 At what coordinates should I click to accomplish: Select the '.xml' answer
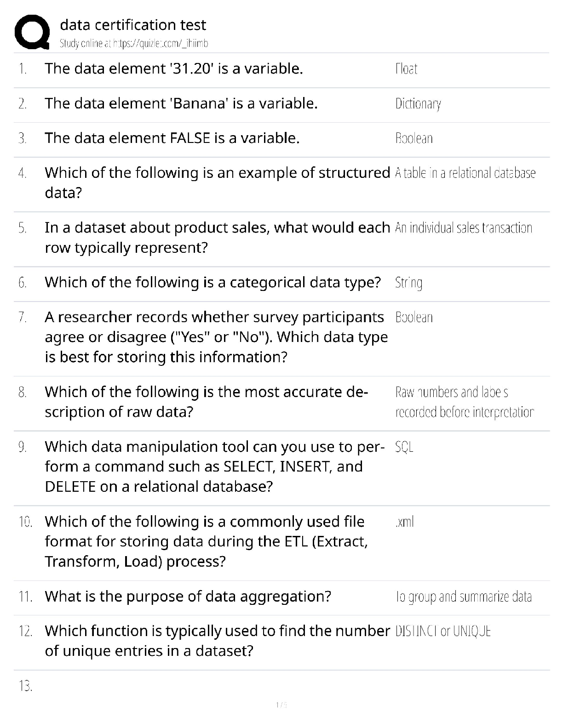pos(404,522)
